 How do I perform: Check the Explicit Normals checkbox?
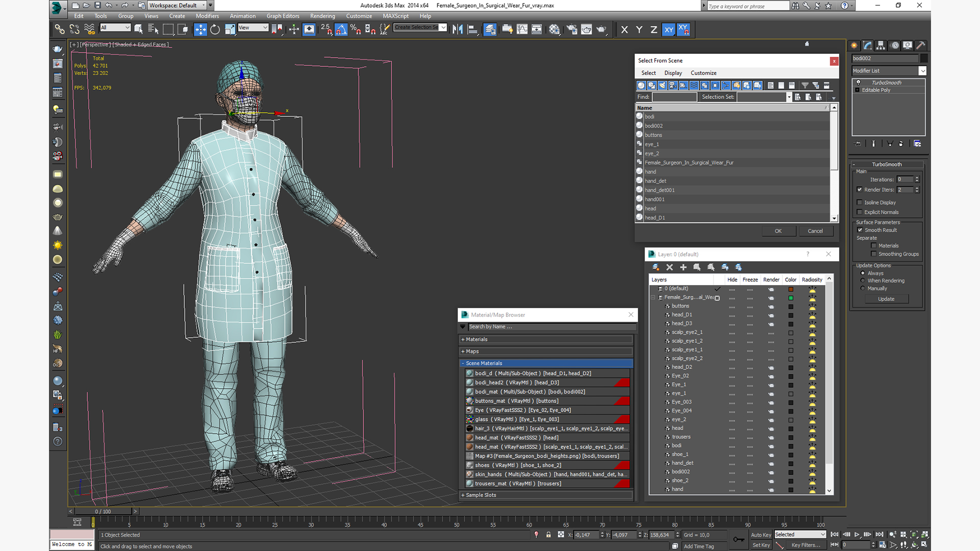pos(860,212)
